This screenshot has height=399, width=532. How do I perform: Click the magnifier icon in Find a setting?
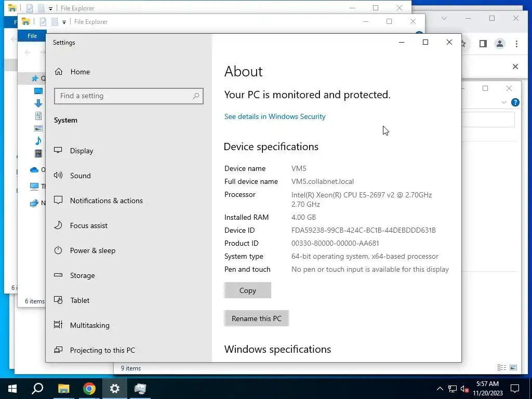(196, 96)
